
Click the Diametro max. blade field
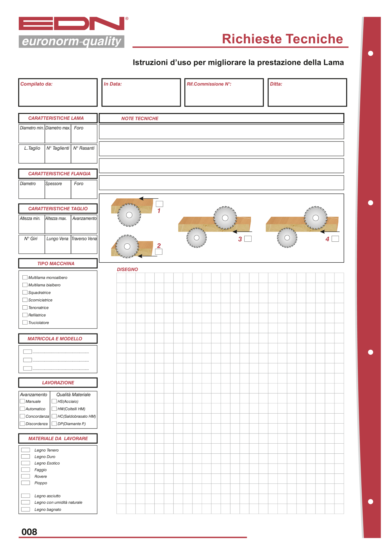58,134
